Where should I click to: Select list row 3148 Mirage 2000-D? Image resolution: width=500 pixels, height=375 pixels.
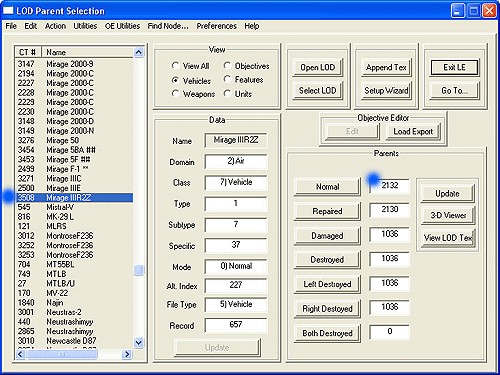[x=74, y=121]
